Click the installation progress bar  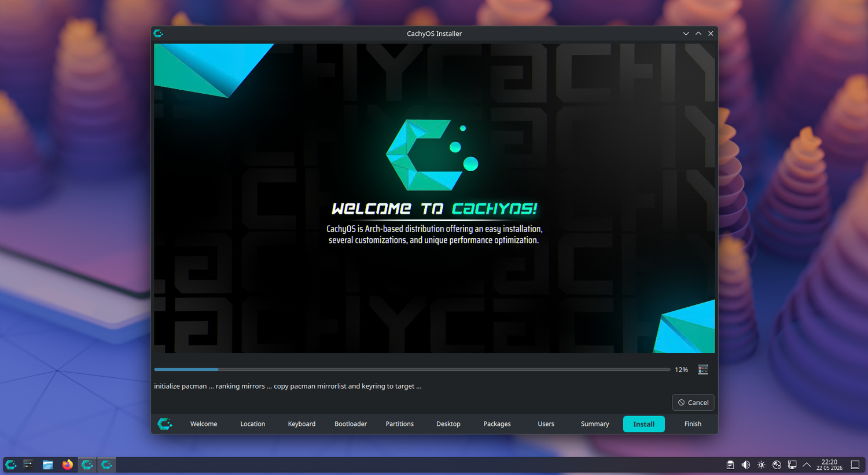(412, 369)
